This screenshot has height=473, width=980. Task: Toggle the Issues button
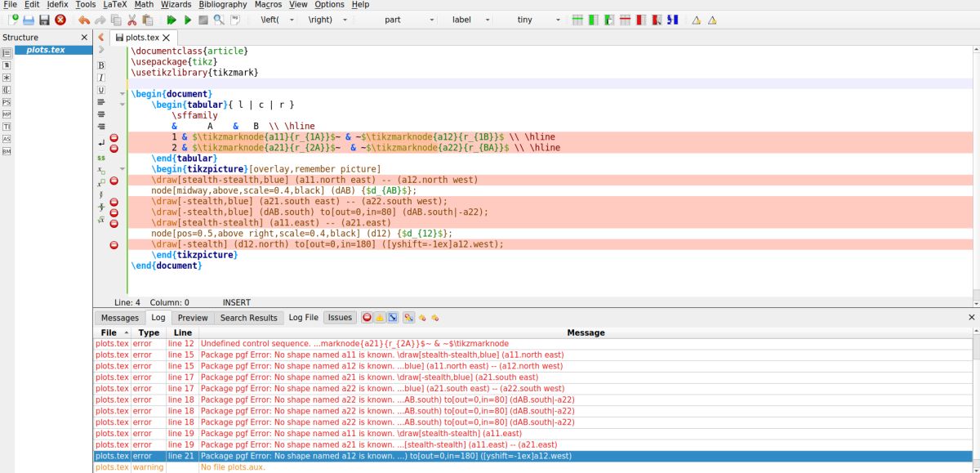[340, 318]
